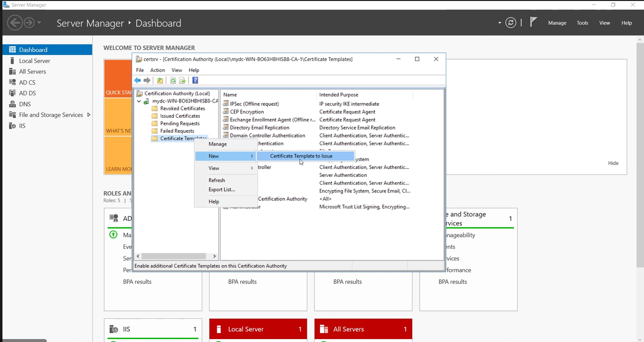
Task: Click the Domain Controller Authentication template icon
Action: pyautogui.click(x=226, y=136)
